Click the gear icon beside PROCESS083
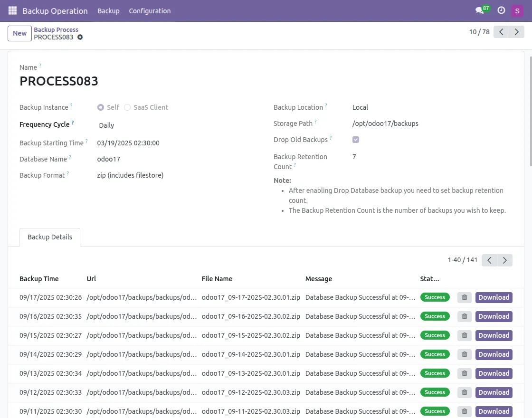532x418 pixels. coord(80,37)
